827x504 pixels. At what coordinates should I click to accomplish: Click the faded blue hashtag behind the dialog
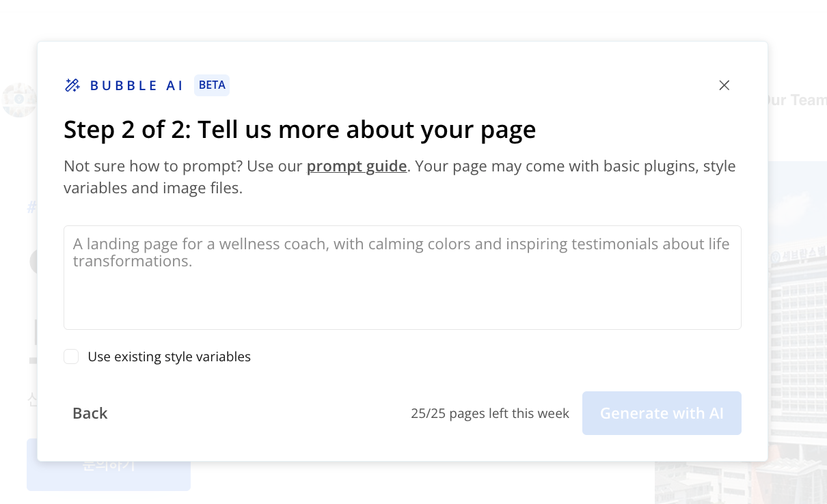click(x=31, y=207)
